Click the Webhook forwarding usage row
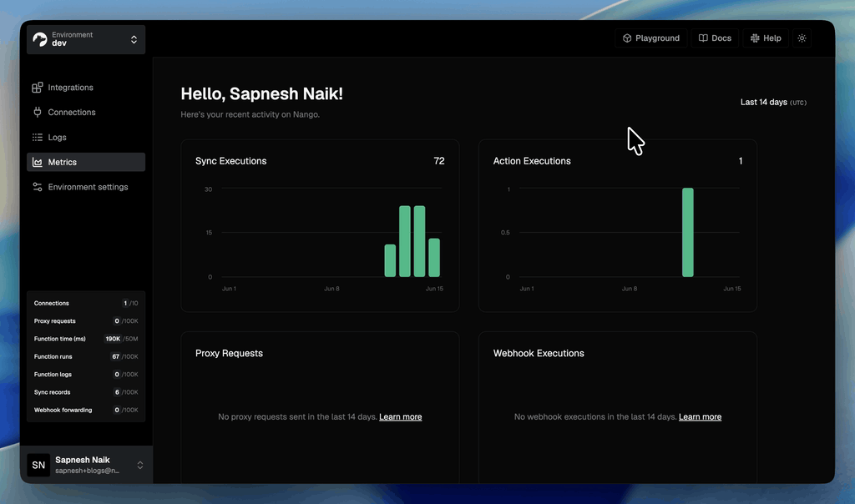The image size is (855, 504). point(86,410)
